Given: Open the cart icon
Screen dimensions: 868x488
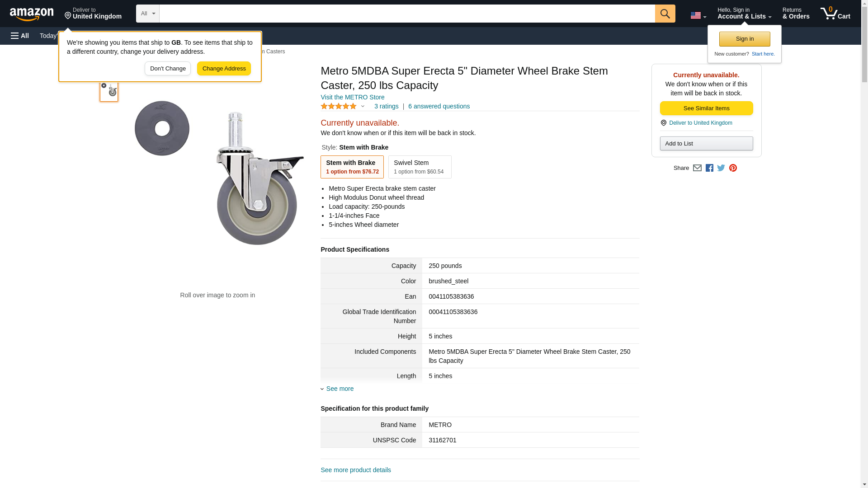Looking at the screenshot, I should [835, 14].
